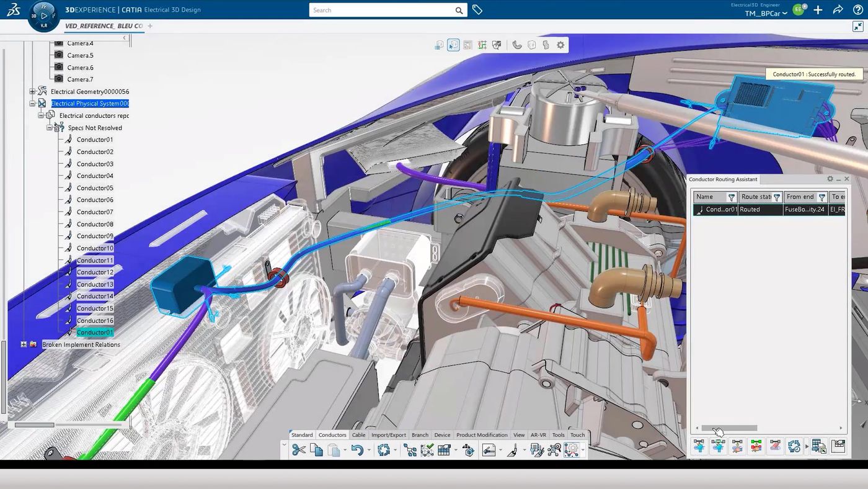Image resolution: width=868 pixels, height=489 pixels.
Task: Open the Product Modification toolbar tab
Action: click(x=482, y=434)
